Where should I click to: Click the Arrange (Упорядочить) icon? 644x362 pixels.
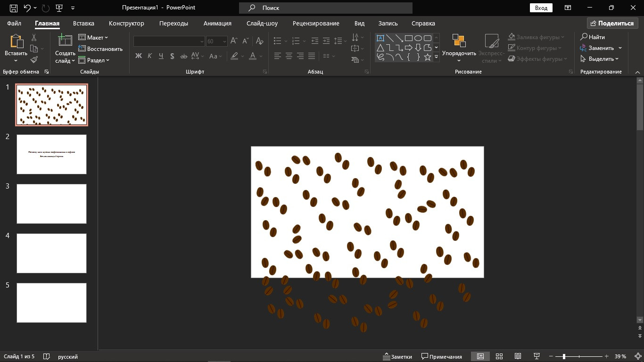point(459,41)
